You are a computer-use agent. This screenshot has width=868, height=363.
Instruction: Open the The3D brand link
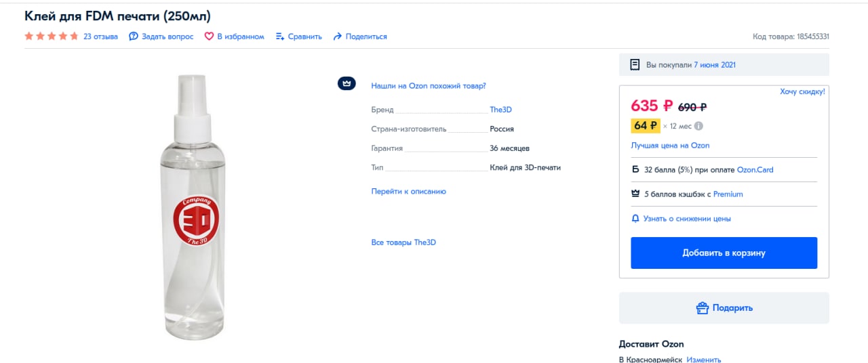(501, 110)
